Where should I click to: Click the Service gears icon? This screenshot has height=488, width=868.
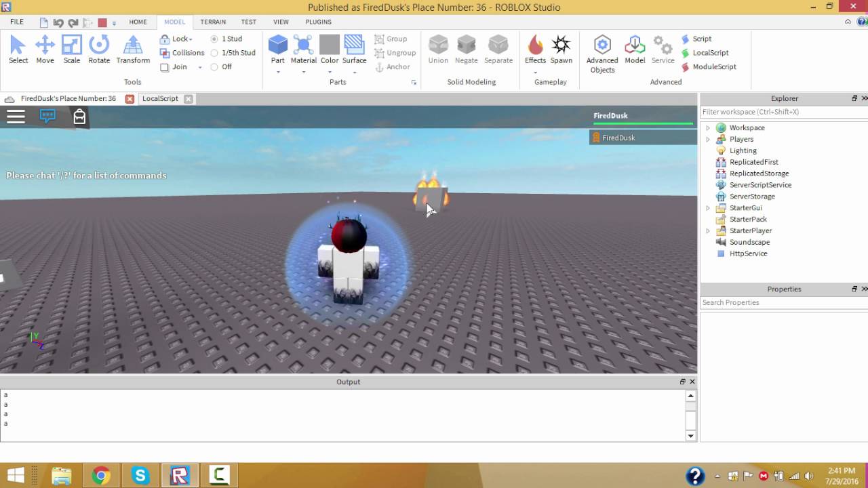[663, 45]
